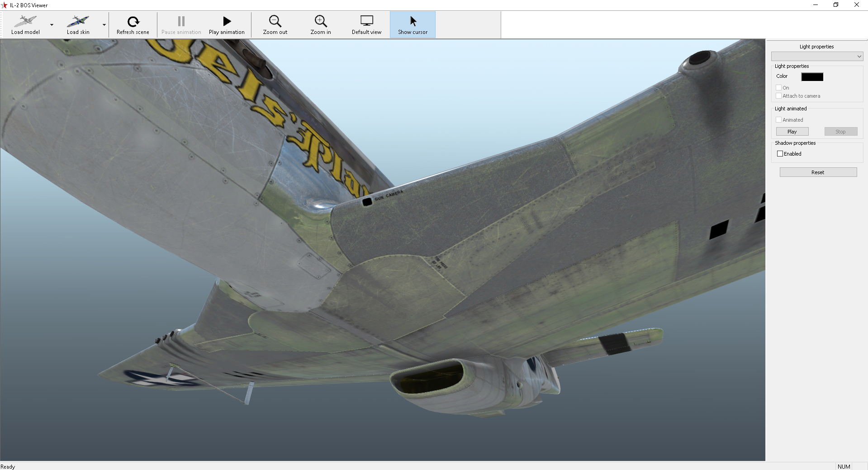Zoom in on the aircraft model

(x=321, y=25)
